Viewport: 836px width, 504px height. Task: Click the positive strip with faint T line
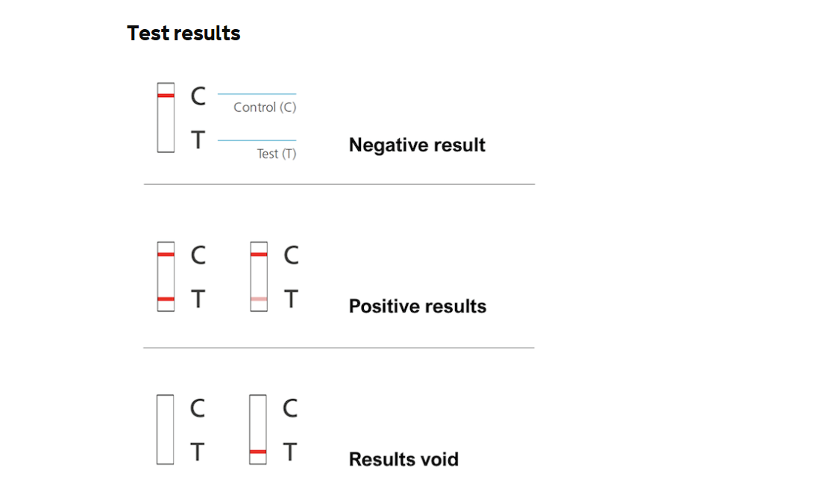(x=259, y=276)
